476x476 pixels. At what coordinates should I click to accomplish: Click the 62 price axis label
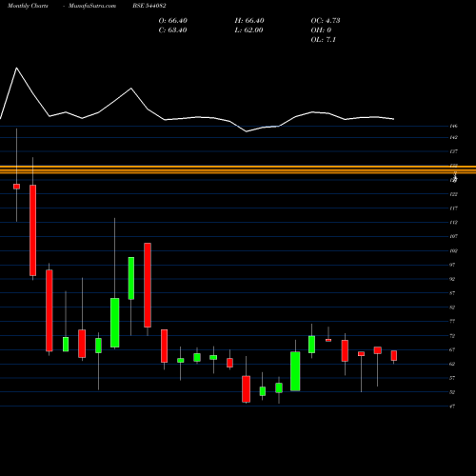pos(452,364)
